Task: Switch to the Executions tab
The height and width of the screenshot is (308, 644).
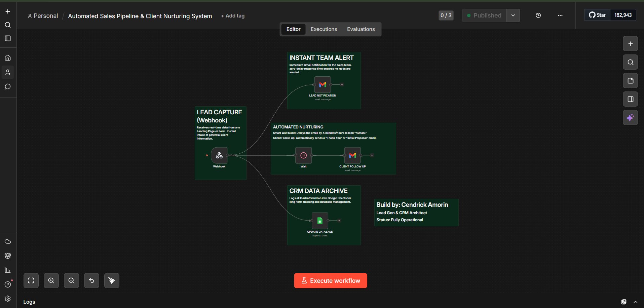Action: click(324, 29)
